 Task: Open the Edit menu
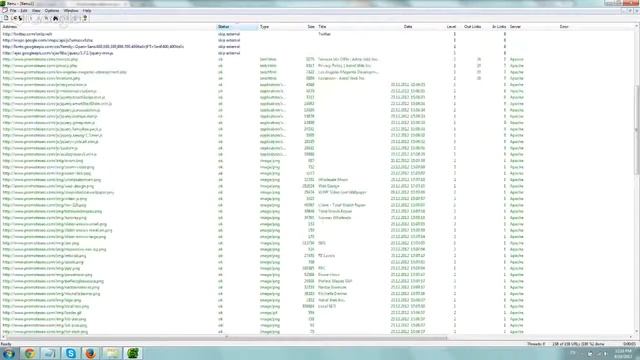click(24, 11)
